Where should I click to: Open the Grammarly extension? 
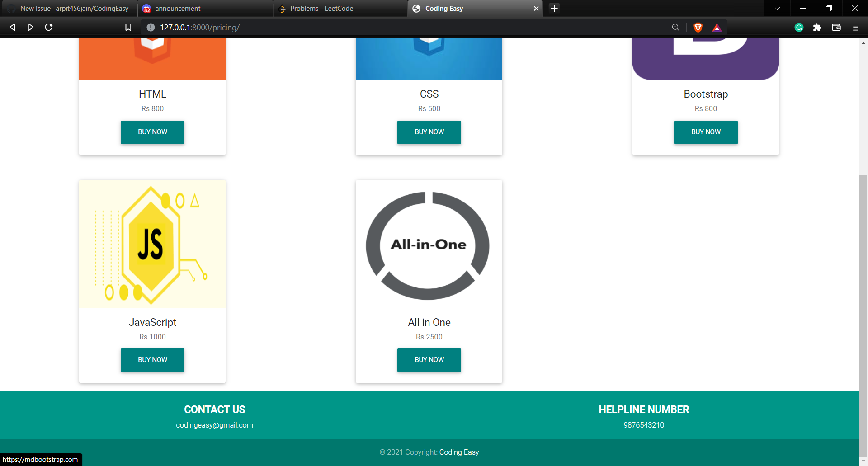(799, 28)
